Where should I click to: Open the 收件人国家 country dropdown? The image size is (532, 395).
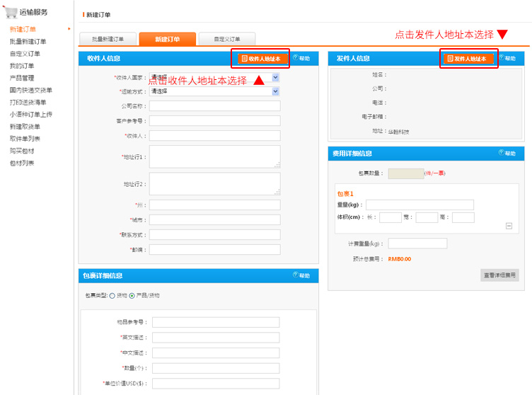pos(275,77)
